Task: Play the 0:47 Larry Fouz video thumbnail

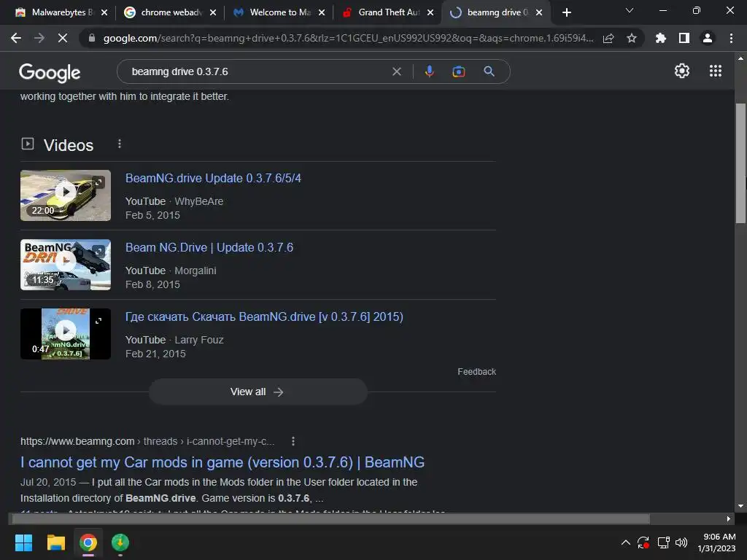Action: tap(65, 334)
